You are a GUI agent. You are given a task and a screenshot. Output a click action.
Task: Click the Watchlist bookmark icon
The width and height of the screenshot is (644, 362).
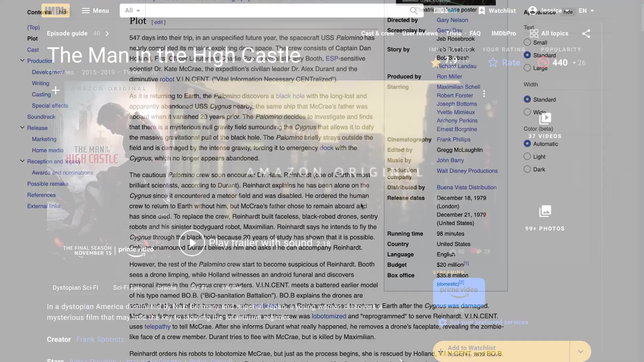pos(482,11)
